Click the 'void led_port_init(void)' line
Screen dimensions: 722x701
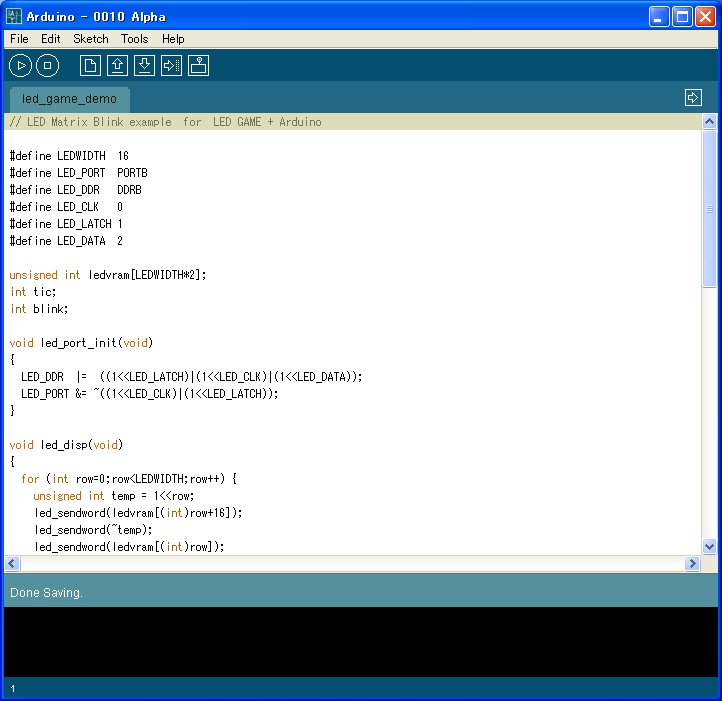(x=82, y=344)
